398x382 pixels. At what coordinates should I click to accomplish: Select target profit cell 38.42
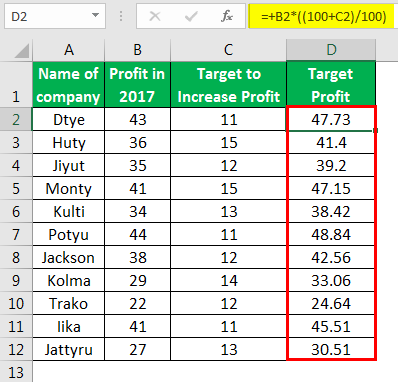coord(331,211)
